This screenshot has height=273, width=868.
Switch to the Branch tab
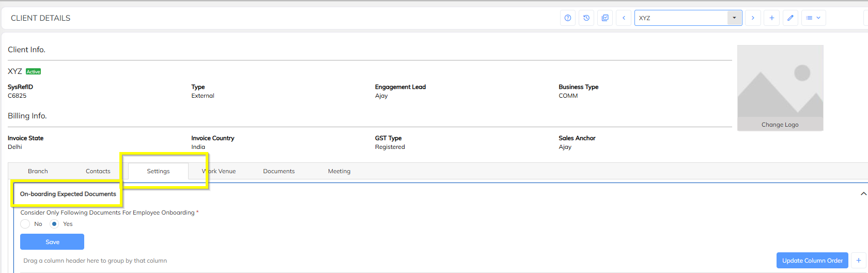pyautogui.click(x=38, y=171)
